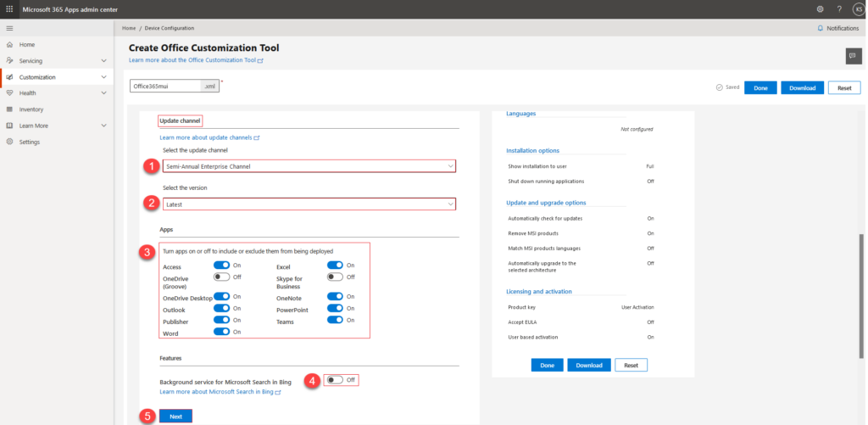The height and width of the screenshot is (425, 868).
Task: Expand the Customization menu chevron
Action: point(103,77)
